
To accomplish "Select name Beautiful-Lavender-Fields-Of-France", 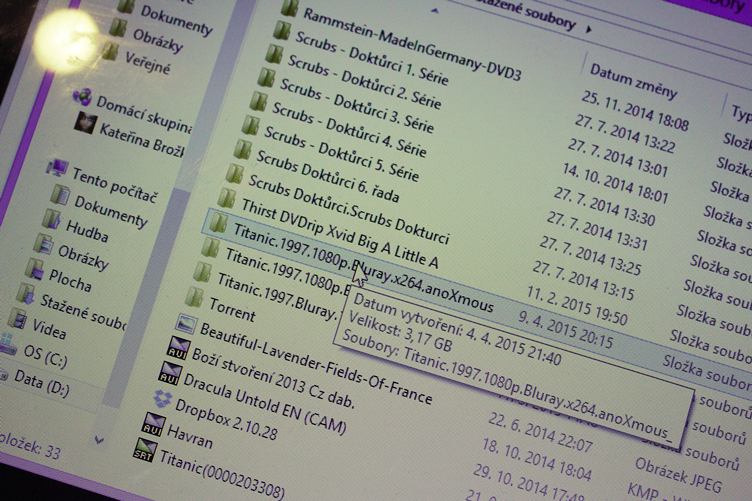I will [x=316, y=363].
